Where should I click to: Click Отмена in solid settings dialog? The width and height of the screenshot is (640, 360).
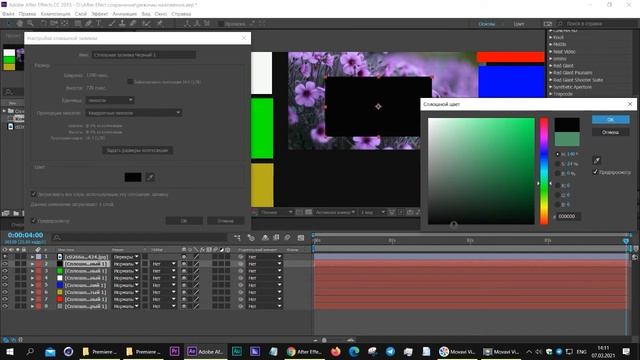226,220
